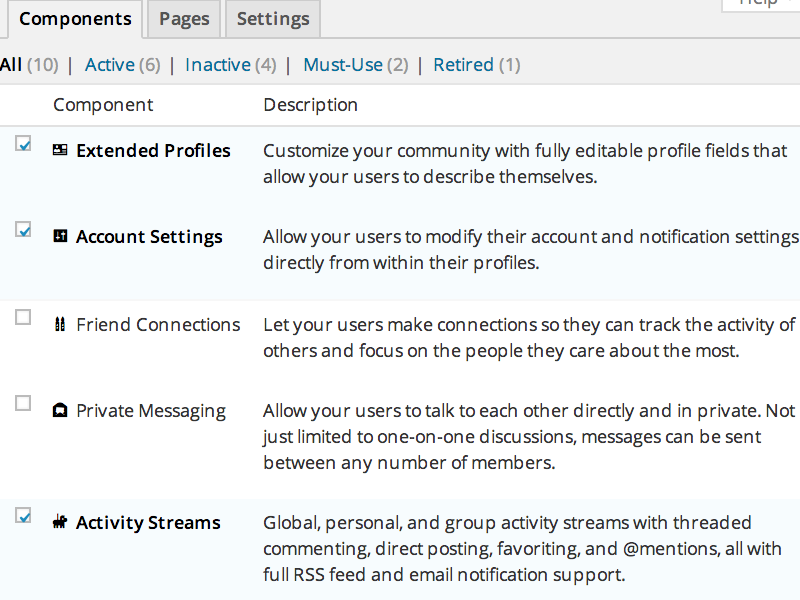Viewport: 800px width, 600px height.
Task: Click the Account Settings component icon
Action: 60,236
